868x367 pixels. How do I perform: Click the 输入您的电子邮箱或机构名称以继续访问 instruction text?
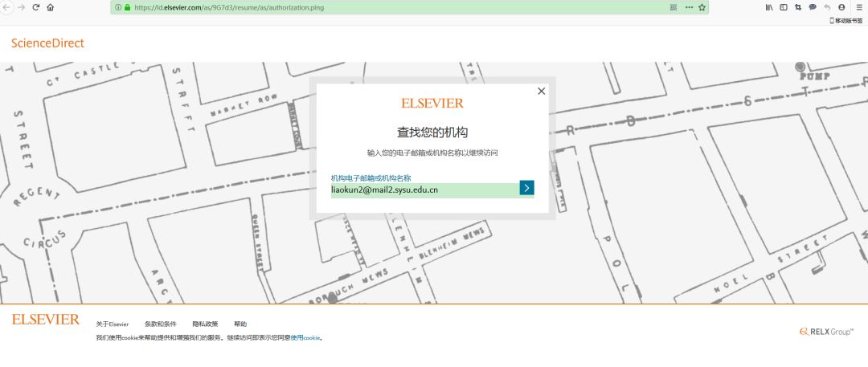432,153
